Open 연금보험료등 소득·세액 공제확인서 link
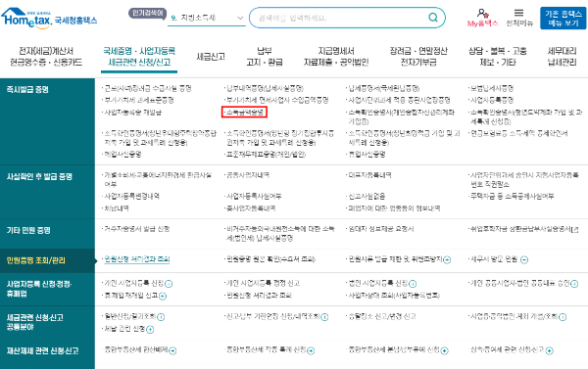 519,133
